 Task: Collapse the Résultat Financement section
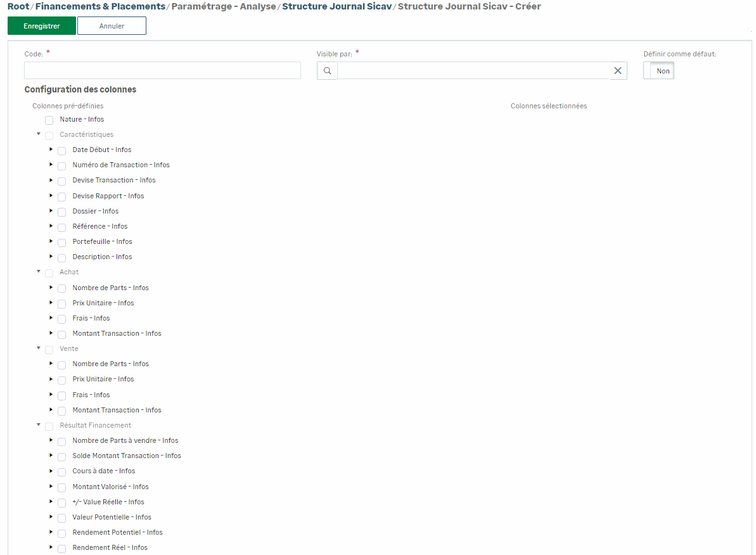tap(39, 425)
